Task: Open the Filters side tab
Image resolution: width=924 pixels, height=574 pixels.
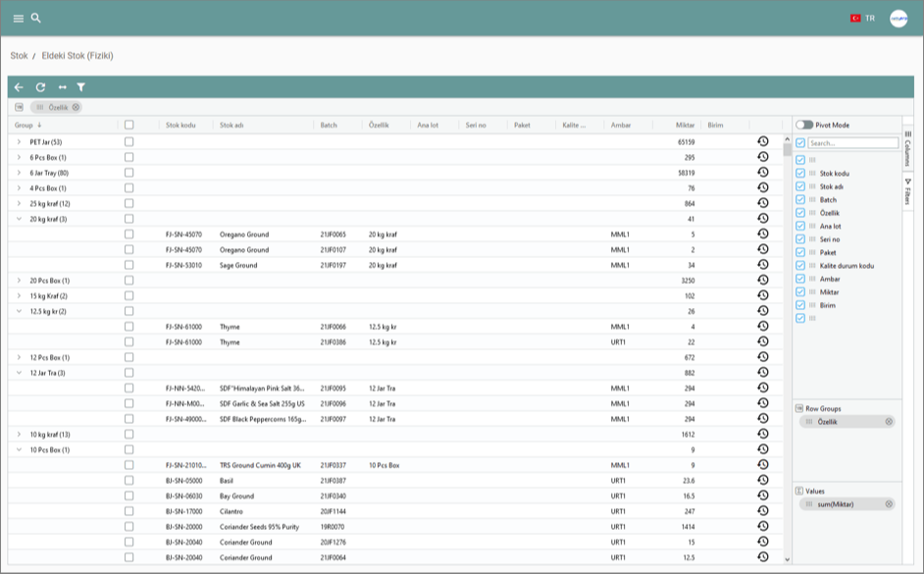Action: [x=907, y=190]
